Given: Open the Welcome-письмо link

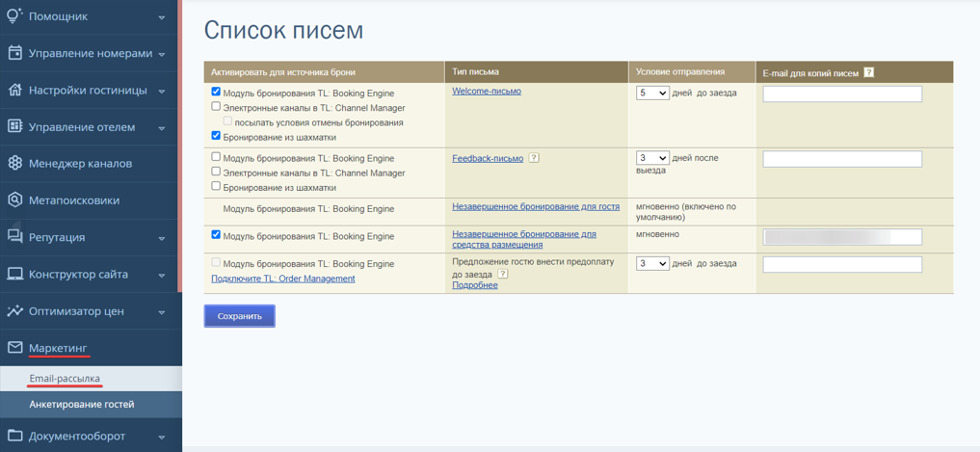Looking at the screenshot, I should point(487,92).
